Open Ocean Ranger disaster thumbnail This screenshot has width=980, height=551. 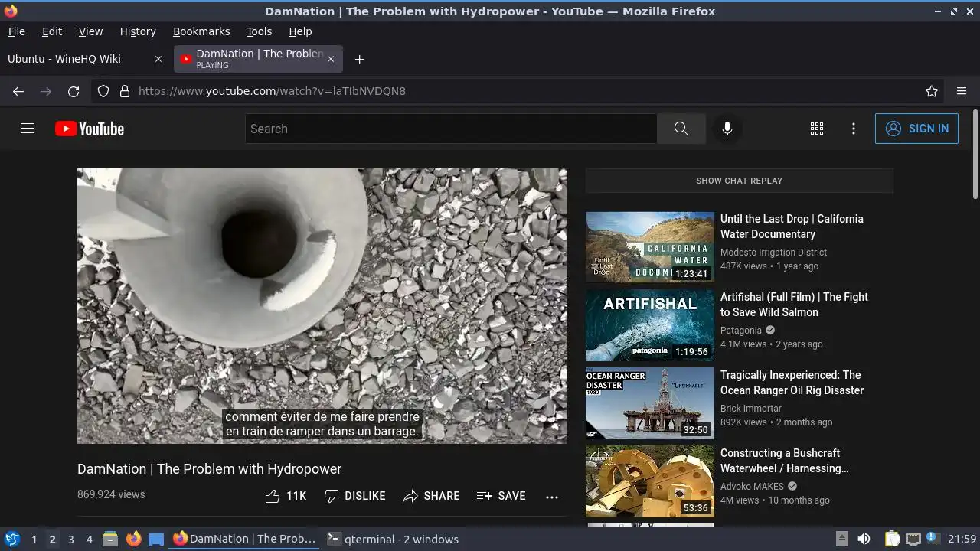[650, 403]
